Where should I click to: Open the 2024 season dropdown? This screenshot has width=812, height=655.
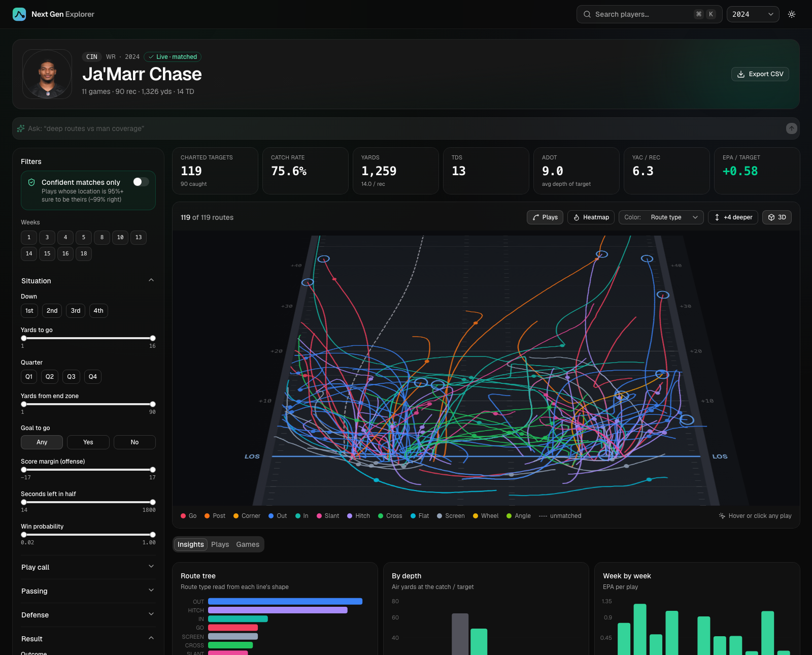coord(753,14)
